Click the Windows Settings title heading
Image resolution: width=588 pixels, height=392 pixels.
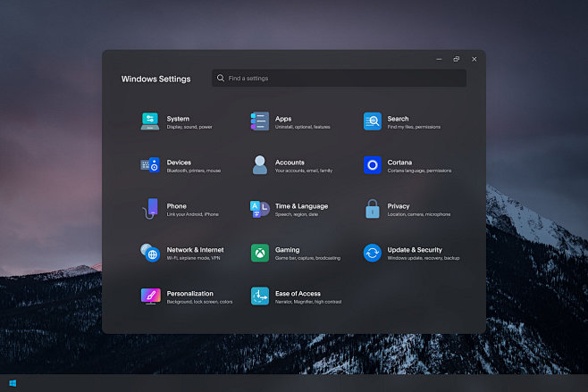(155, 79)
